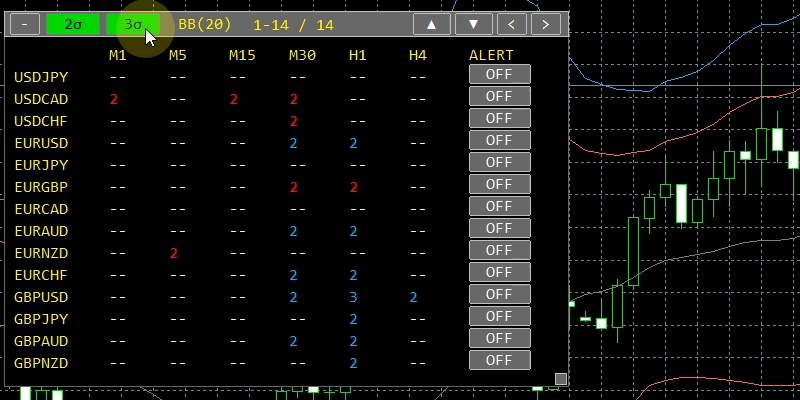Toggle the 2σ band filter
The image size is (800, 400).
pyautogui.click(x=73, y=24)
